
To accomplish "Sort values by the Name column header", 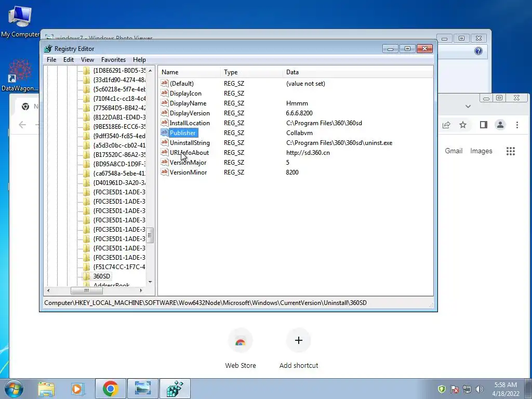I will pos(189,72).
